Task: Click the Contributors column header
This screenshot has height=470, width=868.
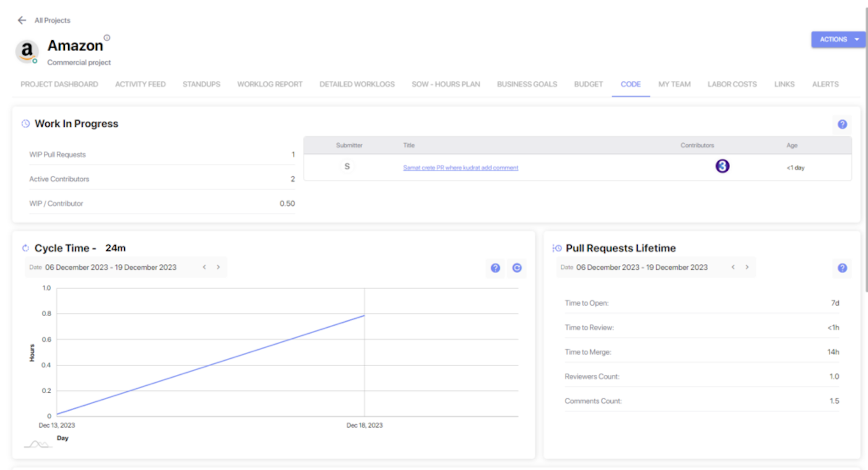Action: tap(697, 145)
